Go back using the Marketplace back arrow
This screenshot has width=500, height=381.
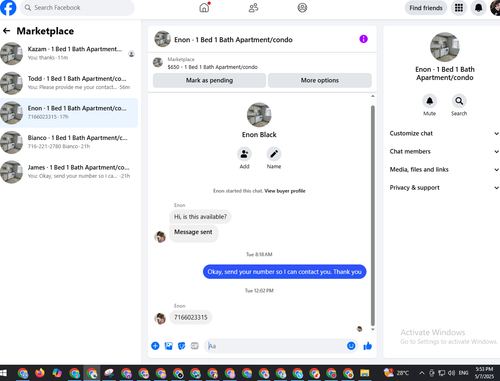coord(6,31)
